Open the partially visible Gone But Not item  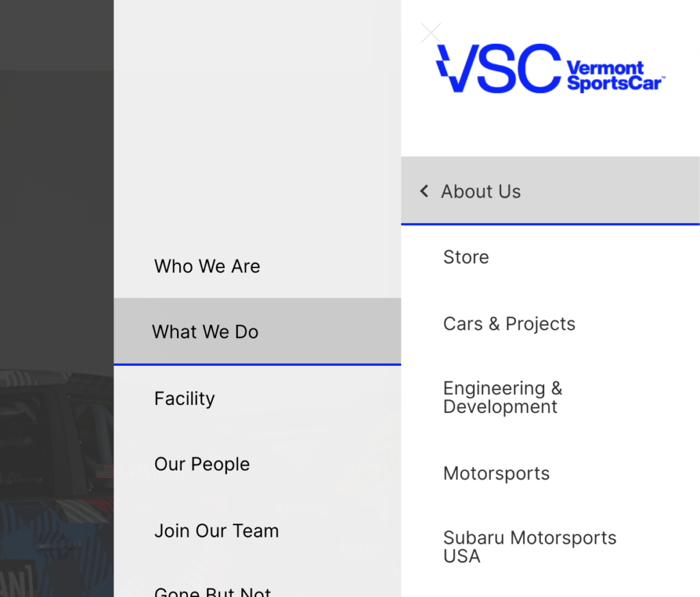pos(213,592)
